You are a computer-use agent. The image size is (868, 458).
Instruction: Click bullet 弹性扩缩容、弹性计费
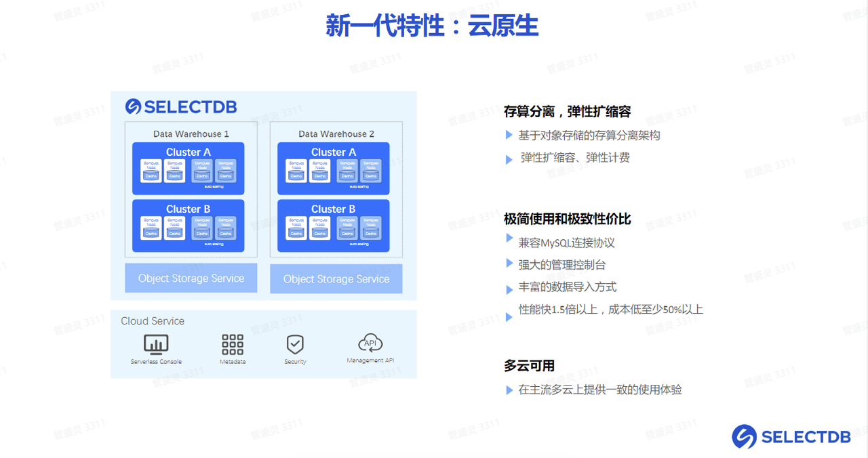[x=575, y=158]
